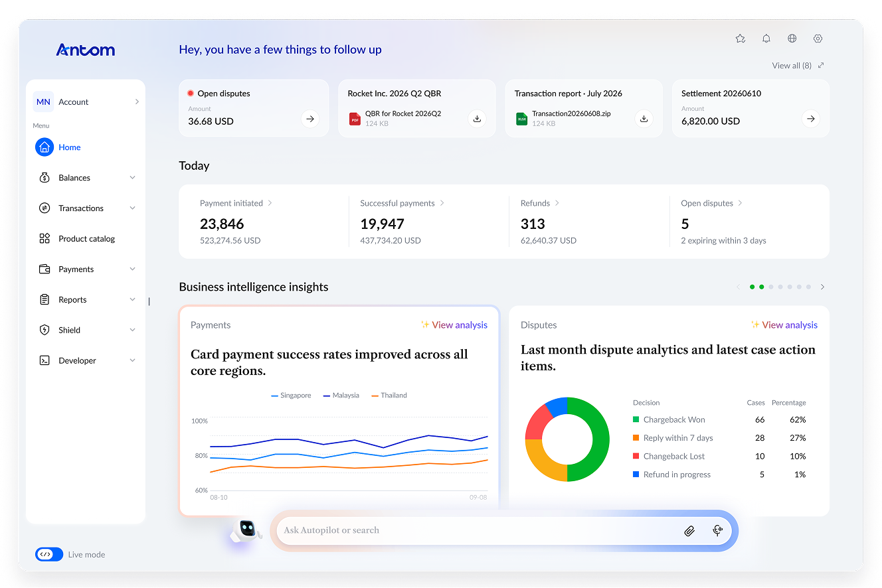Open Payment initiated details
The width and height of the screenshot is (882, 588).
click(x=236, y=203)
